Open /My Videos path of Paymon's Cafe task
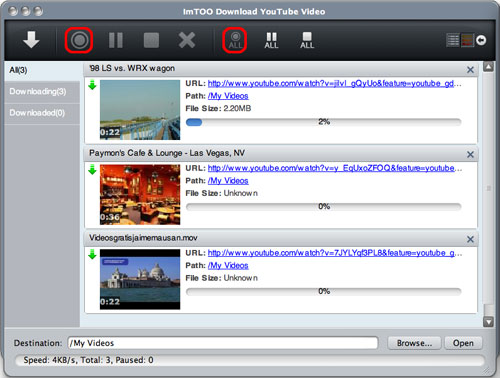Screen dimensions: 500x378 click(228, 181)
